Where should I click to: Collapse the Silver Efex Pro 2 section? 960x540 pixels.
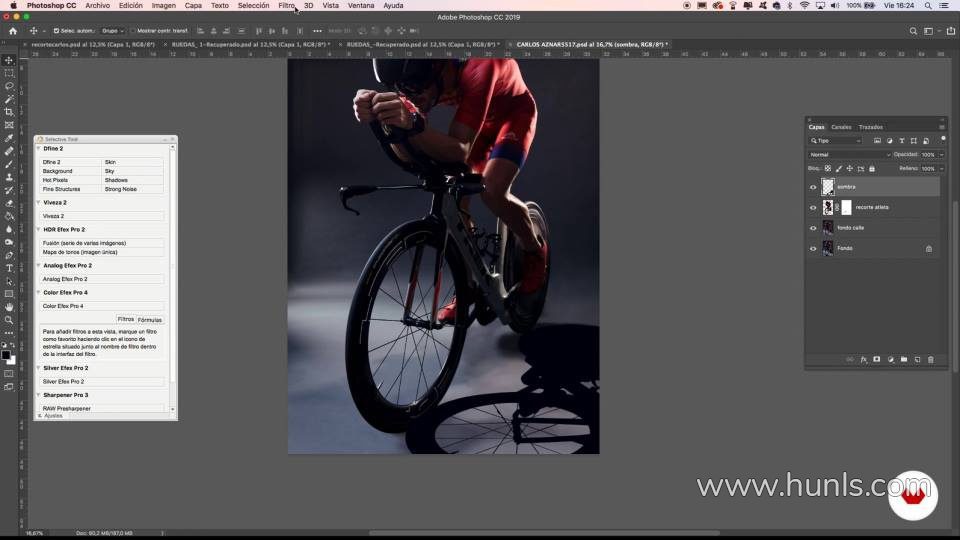[39, 368]
